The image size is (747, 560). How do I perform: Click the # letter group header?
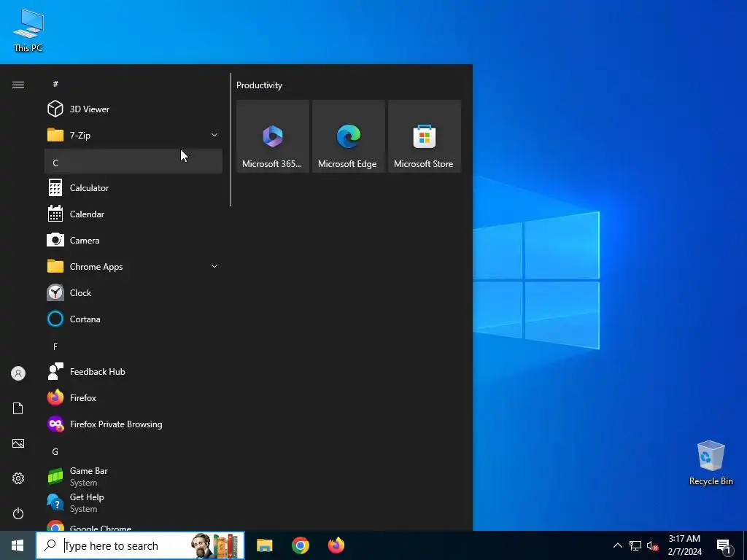[x=133, y=84]
